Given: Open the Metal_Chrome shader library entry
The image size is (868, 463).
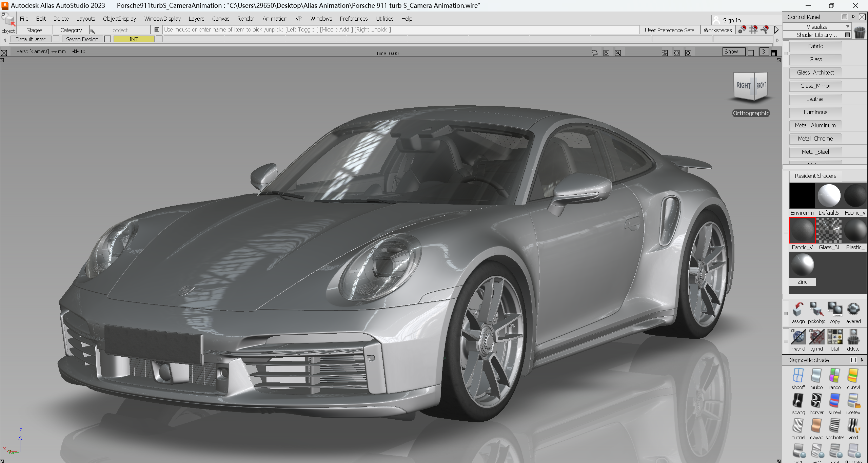Looking at the screenshot, I should pyautogui.click(x=815, y=139).
